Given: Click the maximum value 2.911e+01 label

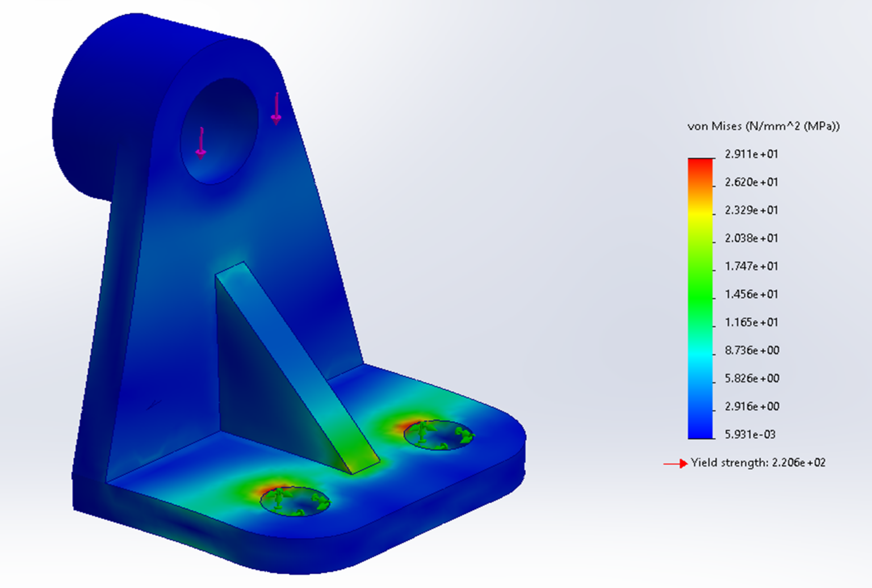Looking at the screenshot, I should (752, 154).
